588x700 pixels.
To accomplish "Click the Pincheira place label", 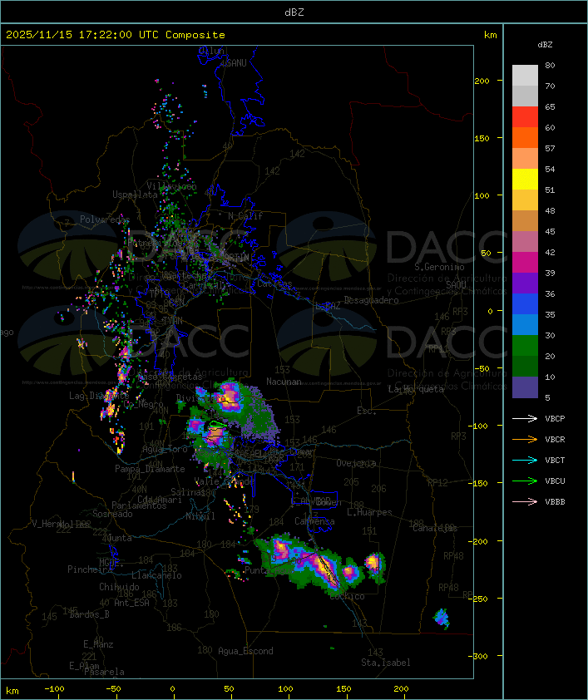I will point(89,569).
